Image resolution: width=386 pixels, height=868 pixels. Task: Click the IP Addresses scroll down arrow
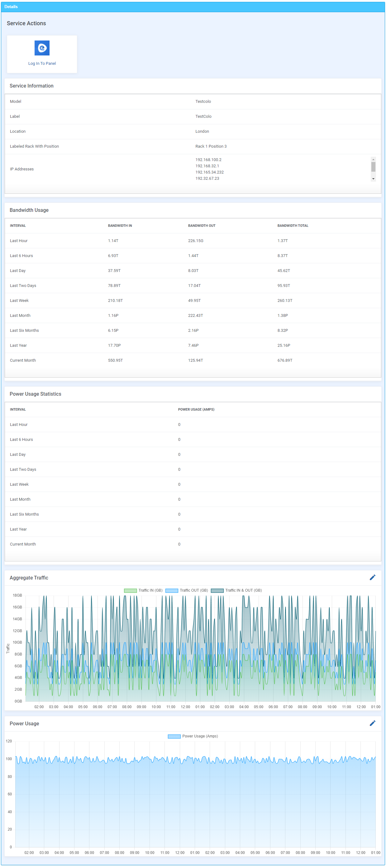coord(373,179)
